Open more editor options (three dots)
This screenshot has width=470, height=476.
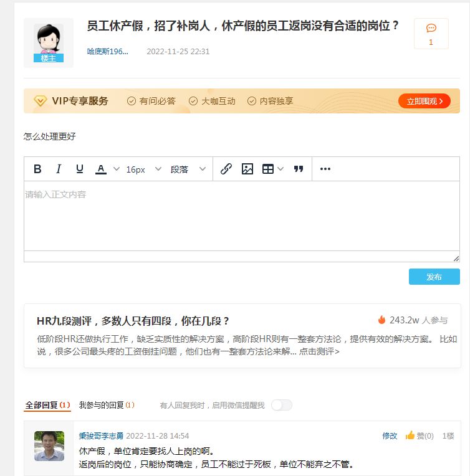click(325, 169)
